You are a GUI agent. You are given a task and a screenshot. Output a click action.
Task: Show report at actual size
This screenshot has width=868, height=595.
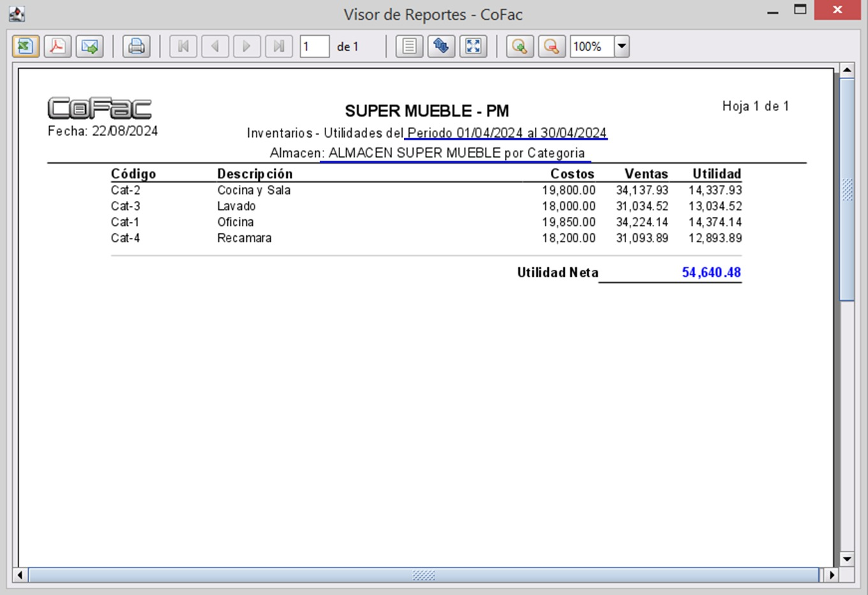[x=410, y=47]
